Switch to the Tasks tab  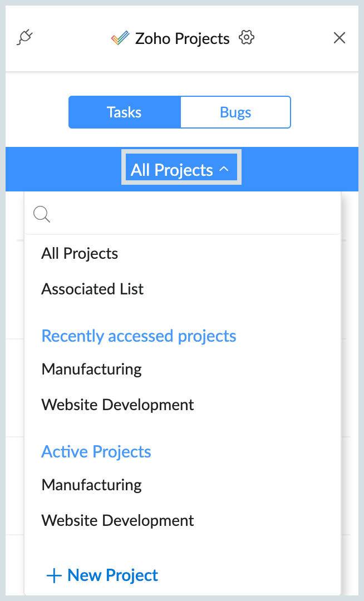click(x=124, y=112)
